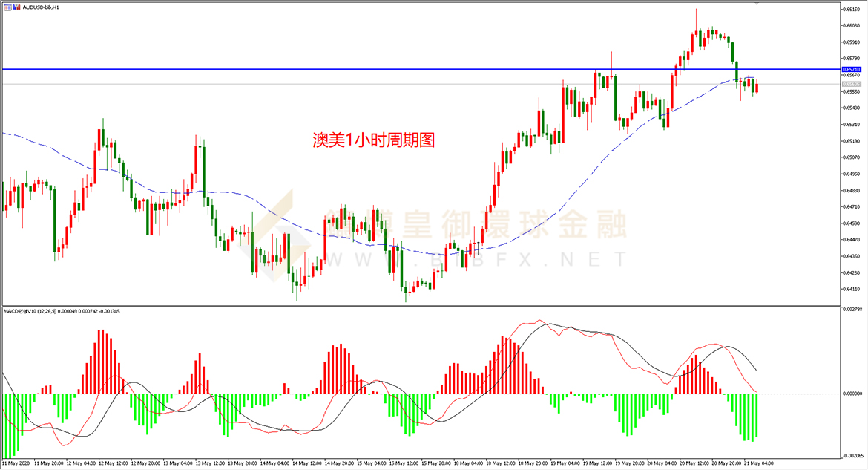Viewport: 868px width, 470px height.
Task: Select the red 澳美1小时周期图 text label
Action: pos(374,140)
